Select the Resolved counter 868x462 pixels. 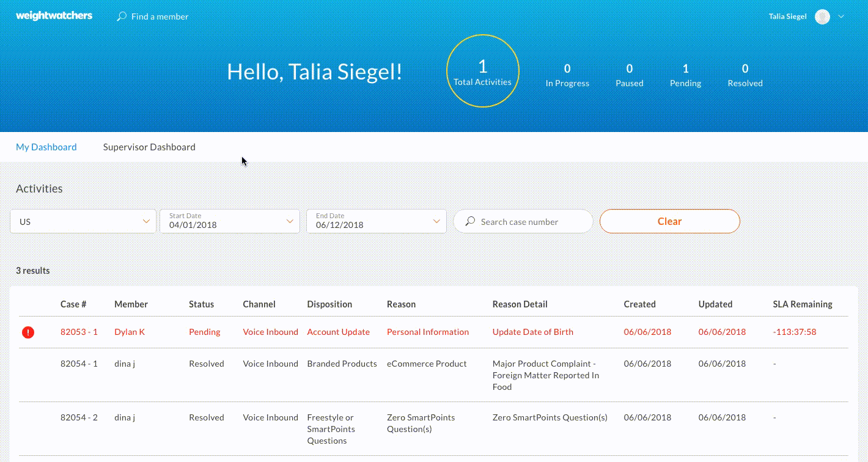click(745, 75)
